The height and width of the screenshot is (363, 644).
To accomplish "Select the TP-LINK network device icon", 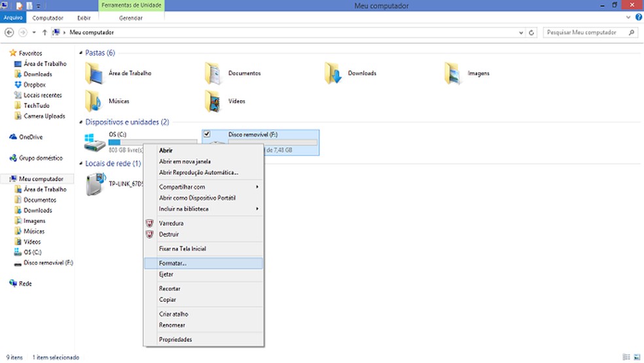I will point(96,183).
